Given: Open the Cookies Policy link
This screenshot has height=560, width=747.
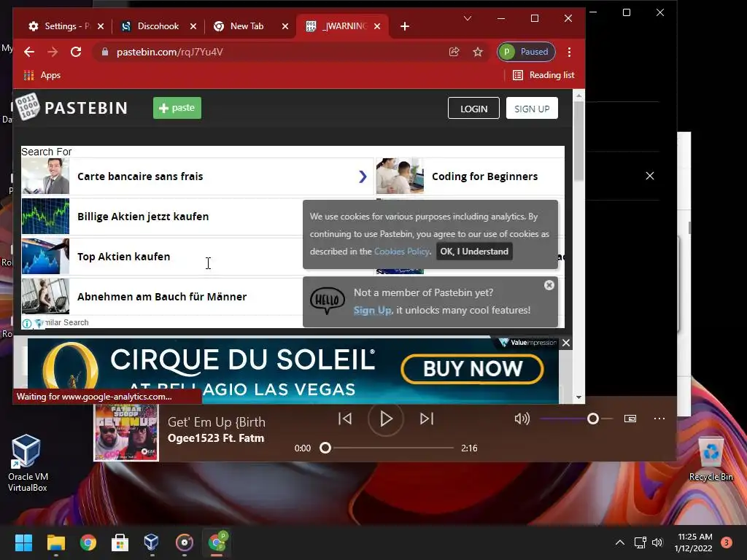Looking at the screenshot, I should click(402, 252).
